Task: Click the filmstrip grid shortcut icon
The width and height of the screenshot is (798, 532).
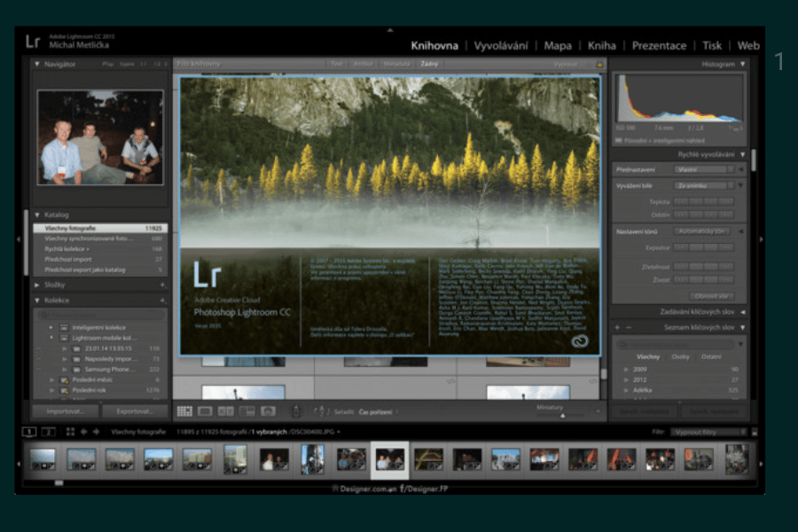Action: (x=70, y=432)
